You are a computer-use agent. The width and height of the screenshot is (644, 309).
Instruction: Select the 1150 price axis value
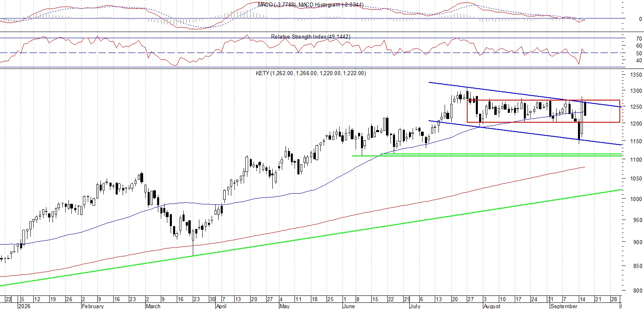636,142
